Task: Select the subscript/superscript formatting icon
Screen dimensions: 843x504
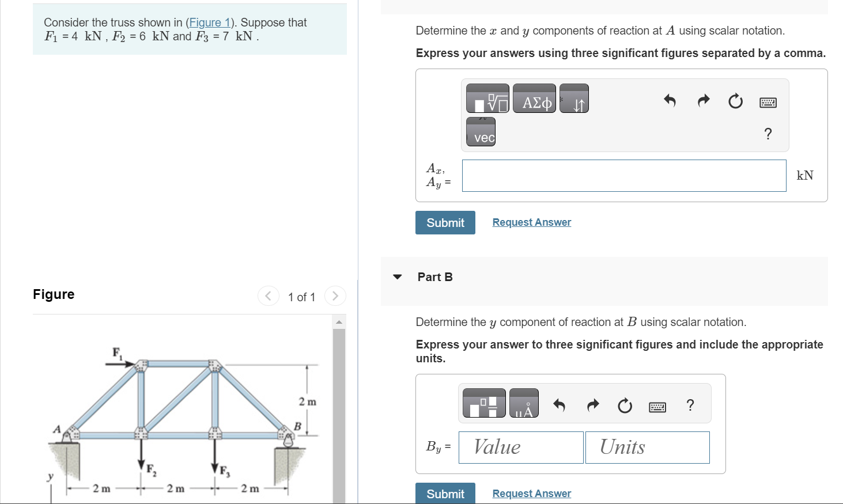Action: 574,98
